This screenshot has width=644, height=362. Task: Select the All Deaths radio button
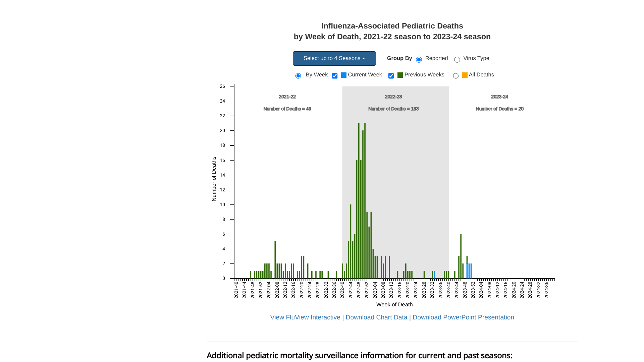[455, 76]
